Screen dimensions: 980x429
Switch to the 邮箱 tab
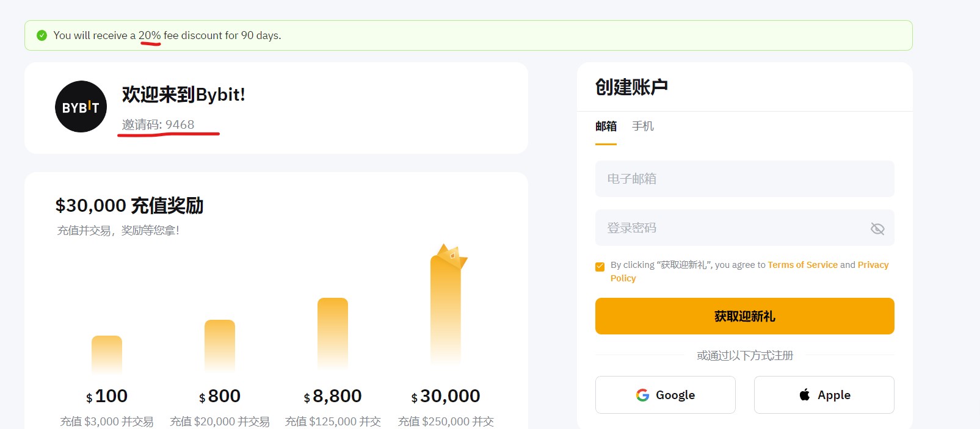[x=606, y=126]
